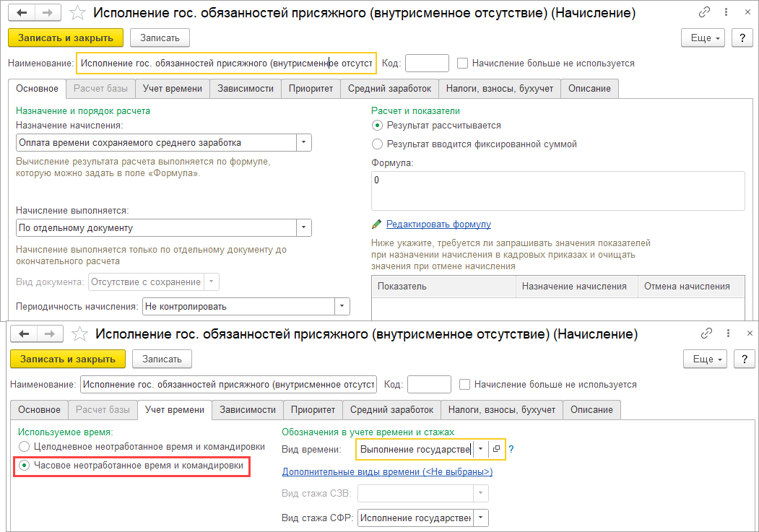Click the favorites star in the upper form
This screenshot has width=759, height=532.
(x=79, y=13)
